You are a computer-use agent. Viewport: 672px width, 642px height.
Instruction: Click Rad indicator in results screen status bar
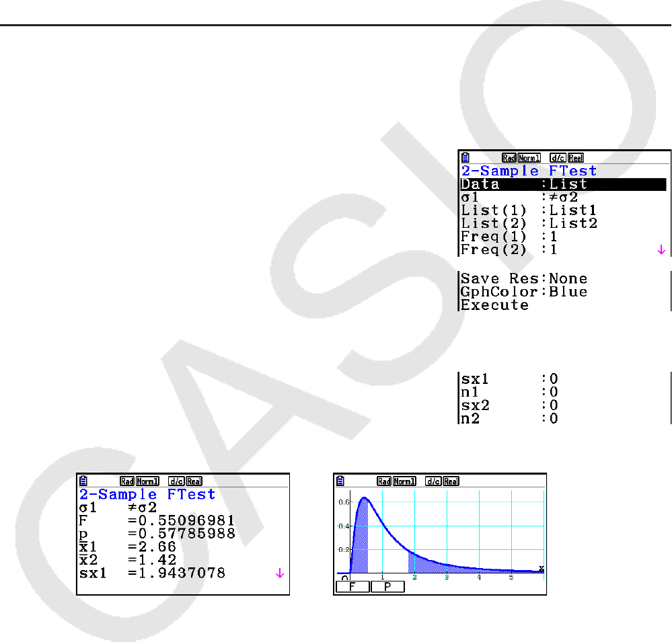tap(127, 481)
